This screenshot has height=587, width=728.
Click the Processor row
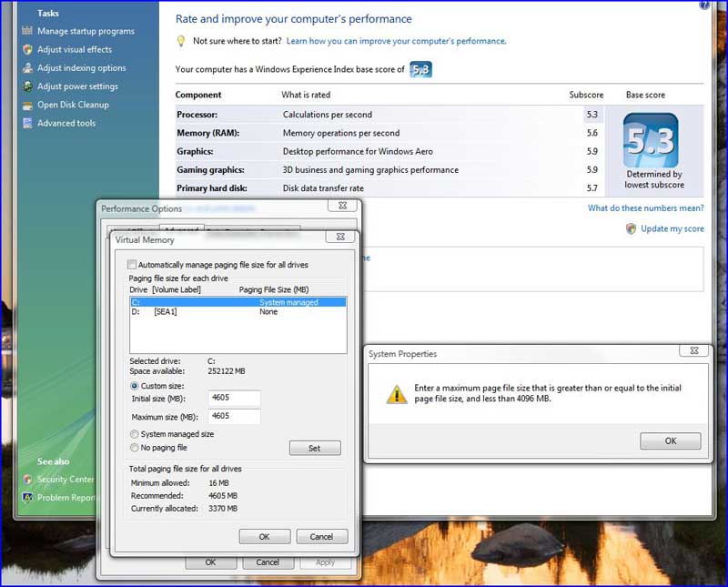[389, 115]
